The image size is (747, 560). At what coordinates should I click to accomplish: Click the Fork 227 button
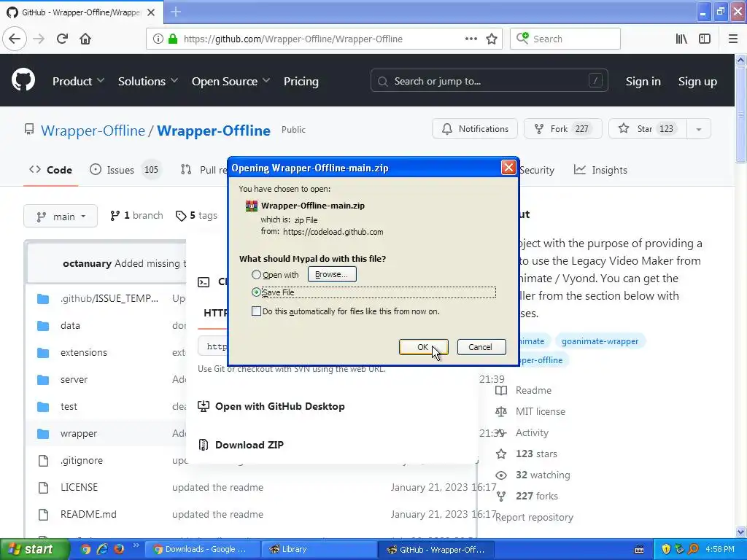[x=562, y=129]
